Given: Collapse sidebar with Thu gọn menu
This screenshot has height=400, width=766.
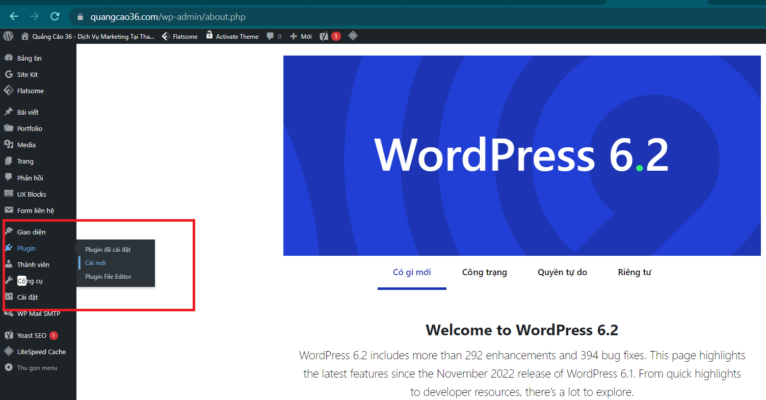Looking at the screenshot, I should 38,368.
